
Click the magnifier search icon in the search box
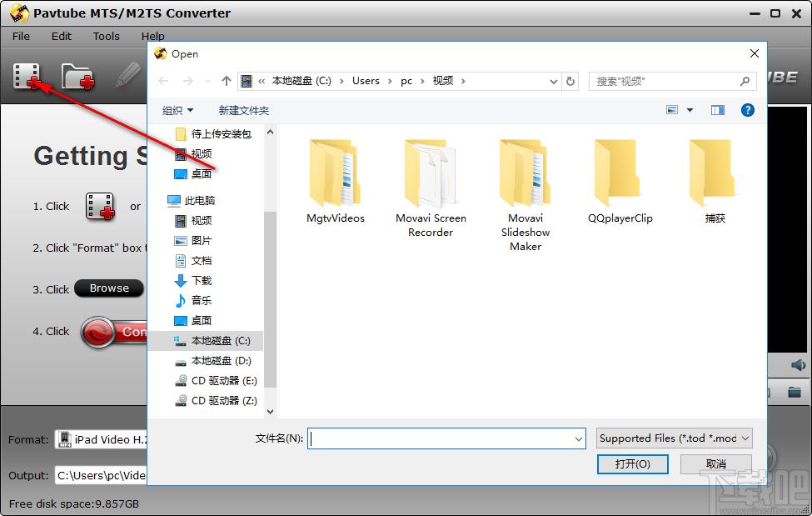pyautogui.click(x=745, y=81)
